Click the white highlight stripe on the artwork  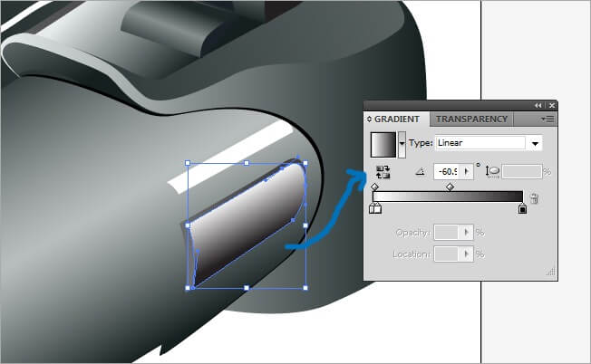230,158
